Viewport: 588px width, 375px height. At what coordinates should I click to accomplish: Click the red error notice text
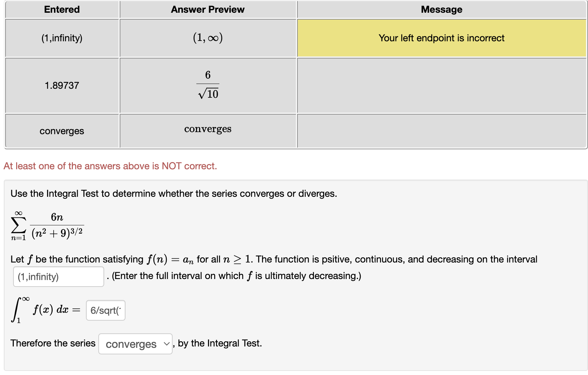point(110,166)
